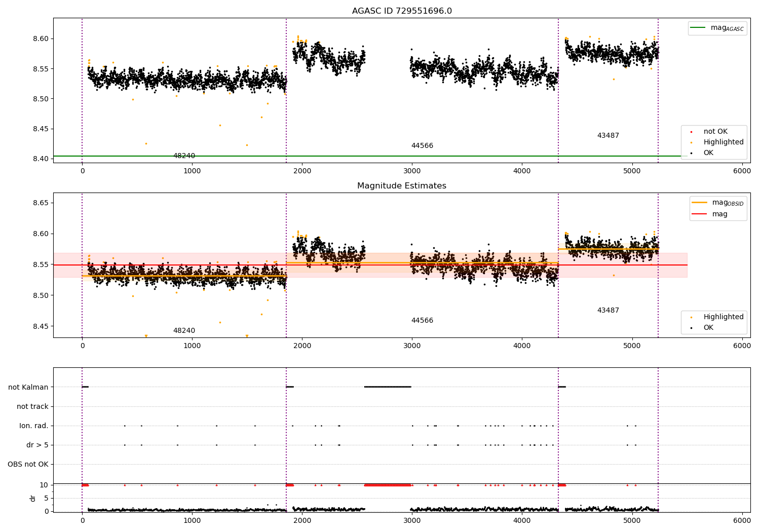Click the 'OK' legend entry in the top plot

708,153
